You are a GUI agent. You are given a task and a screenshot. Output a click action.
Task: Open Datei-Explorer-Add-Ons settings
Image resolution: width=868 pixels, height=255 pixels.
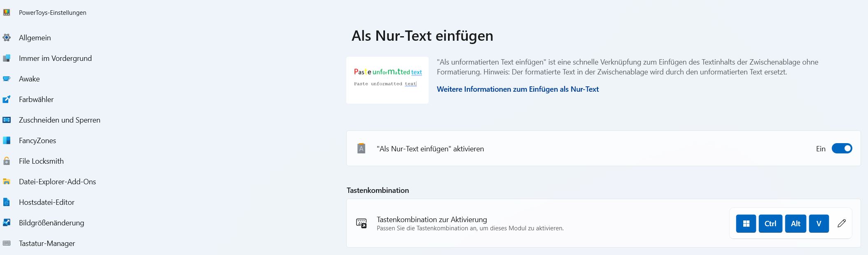pos(57,182)
